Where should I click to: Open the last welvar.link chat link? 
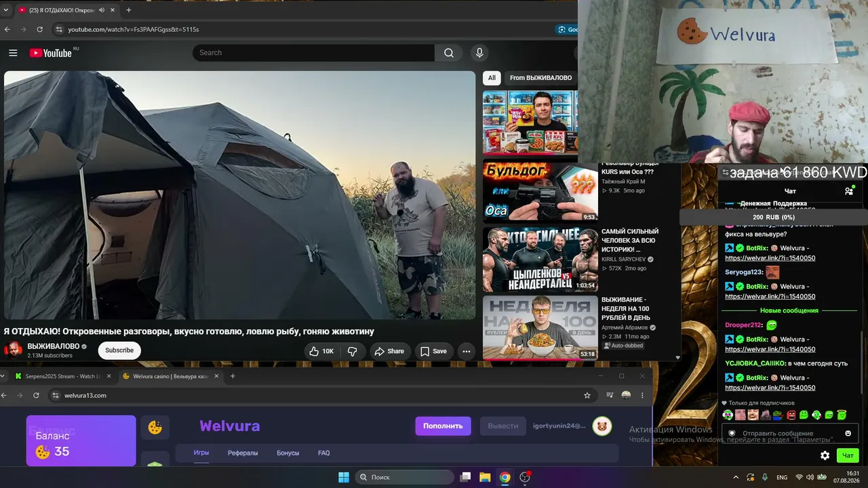(770, 388)
